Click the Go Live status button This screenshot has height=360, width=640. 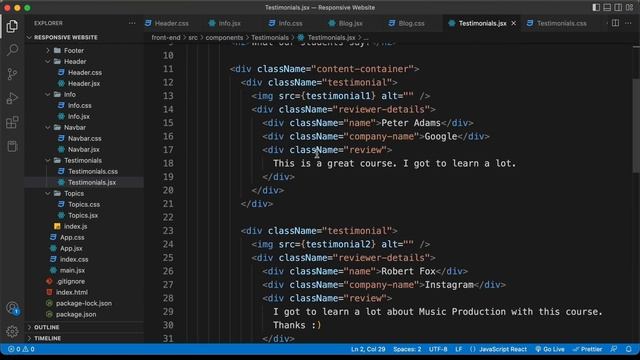550,349
